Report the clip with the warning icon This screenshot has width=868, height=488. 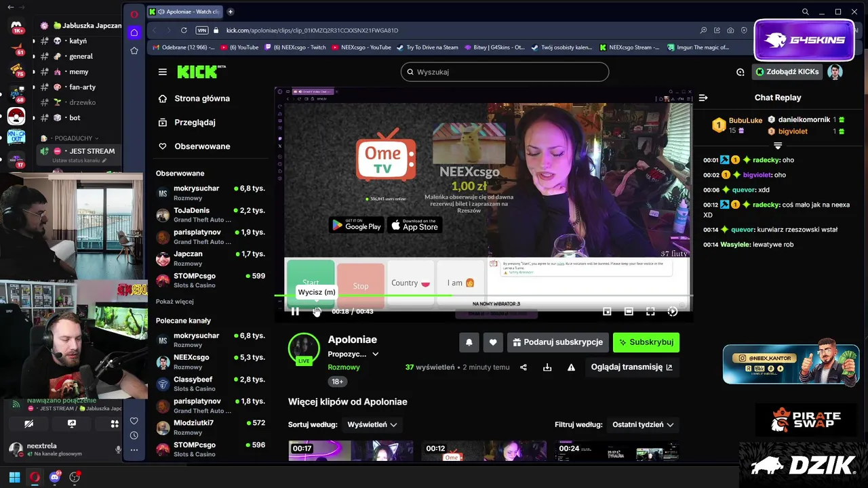tap(571, 367)
